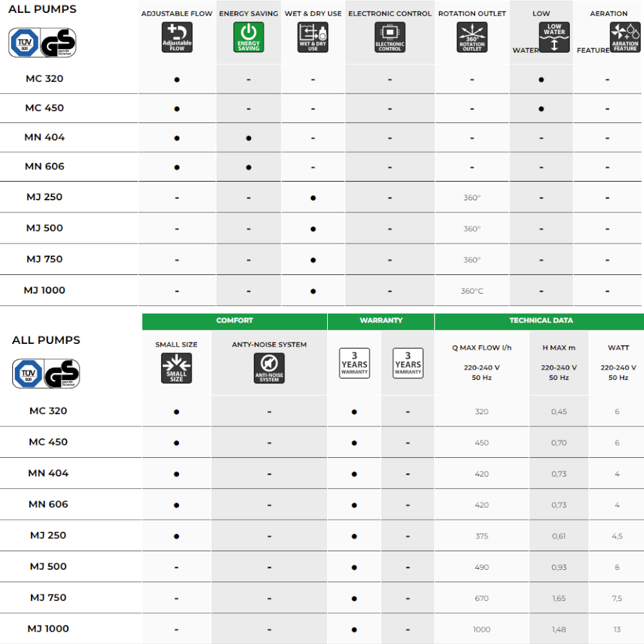Select the 1,65 H MAX value
Viewport: 644px width, 644px height.
[558, 598]
